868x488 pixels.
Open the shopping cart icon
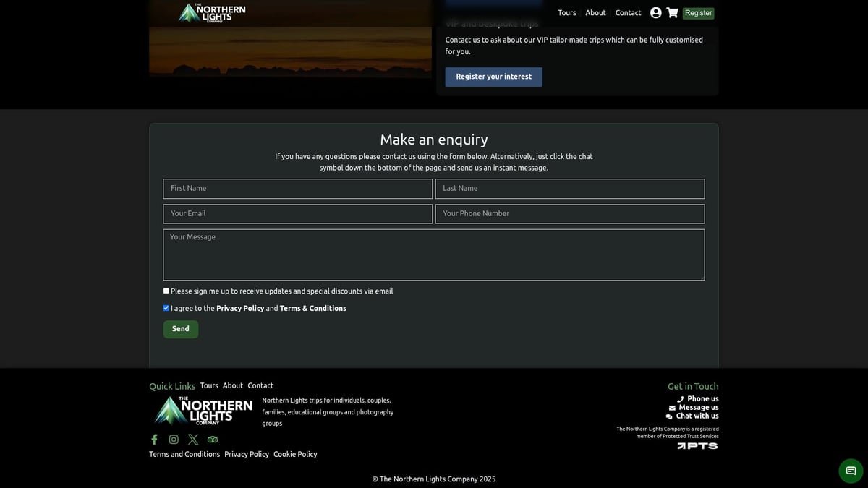coord(672,13)
